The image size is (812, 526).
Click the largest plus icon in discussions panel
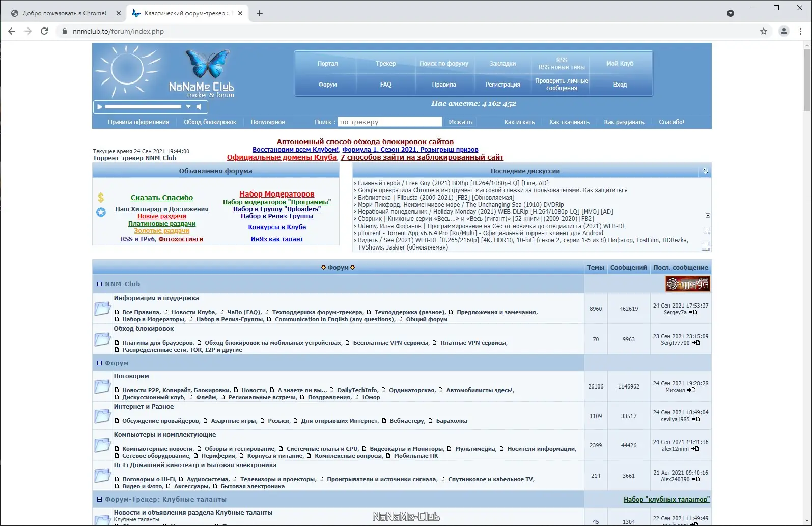(x=706, y=246)
